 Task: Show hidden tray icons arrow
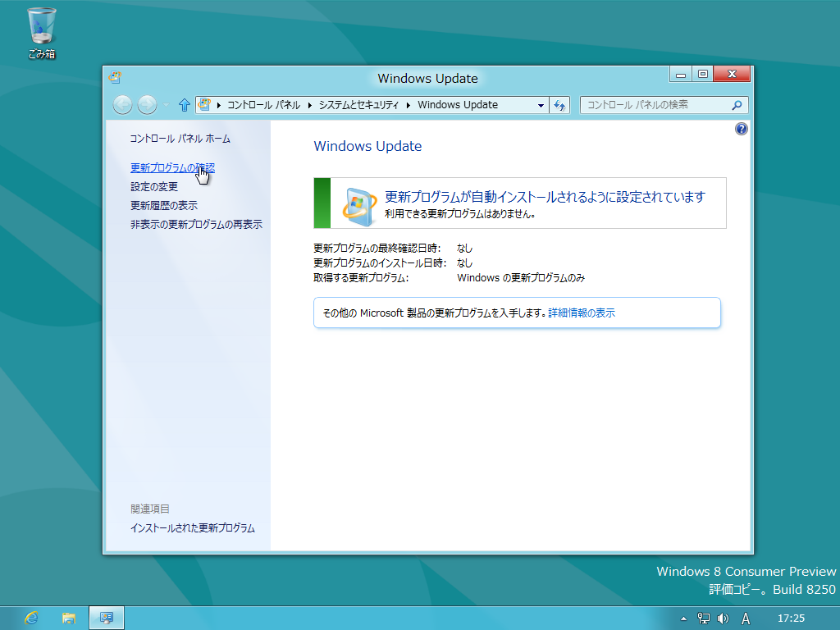pyautogui.click(x=683, y=619)
